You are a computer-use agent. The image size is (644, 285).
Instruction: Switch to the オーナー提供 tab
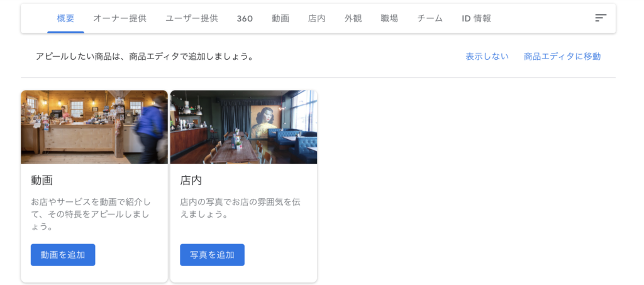click(120, 18)
